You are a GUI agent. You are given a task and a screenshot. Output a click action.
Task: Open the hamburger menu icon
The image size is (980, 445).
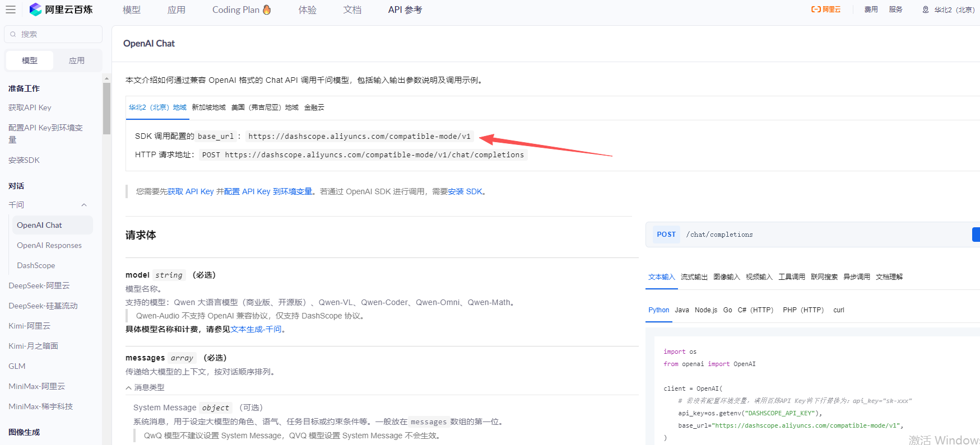click(11, 10)
